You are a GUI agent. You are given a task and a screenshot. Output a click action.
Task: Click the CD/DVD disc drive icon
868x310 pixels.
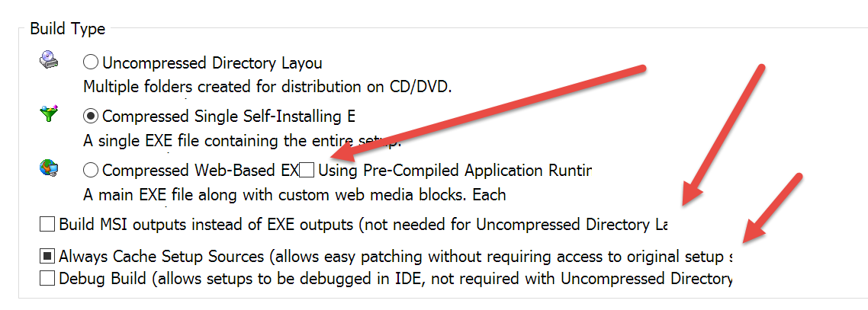48,59
